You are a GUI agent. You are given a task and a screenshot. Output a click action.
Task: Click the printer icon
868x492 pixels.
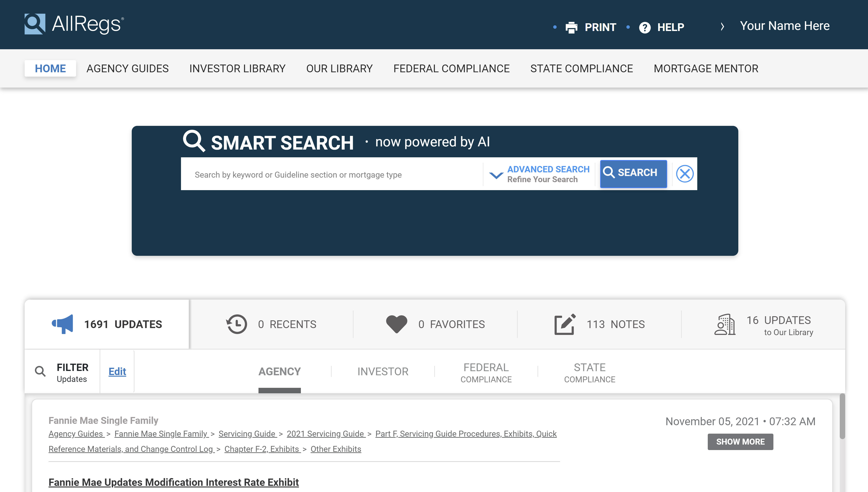(571, 27)
